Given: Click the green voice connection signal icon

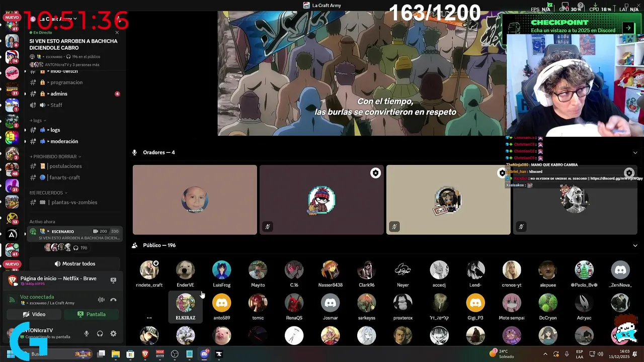Looking at the screenshot, I should (x=12, y=300).
